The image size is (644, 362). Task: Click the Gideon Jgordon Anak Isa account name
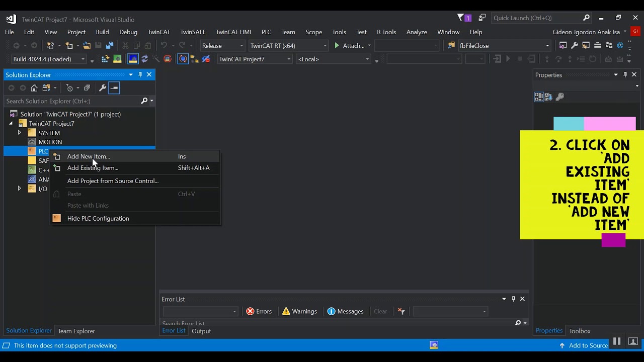tap(586, 32)
